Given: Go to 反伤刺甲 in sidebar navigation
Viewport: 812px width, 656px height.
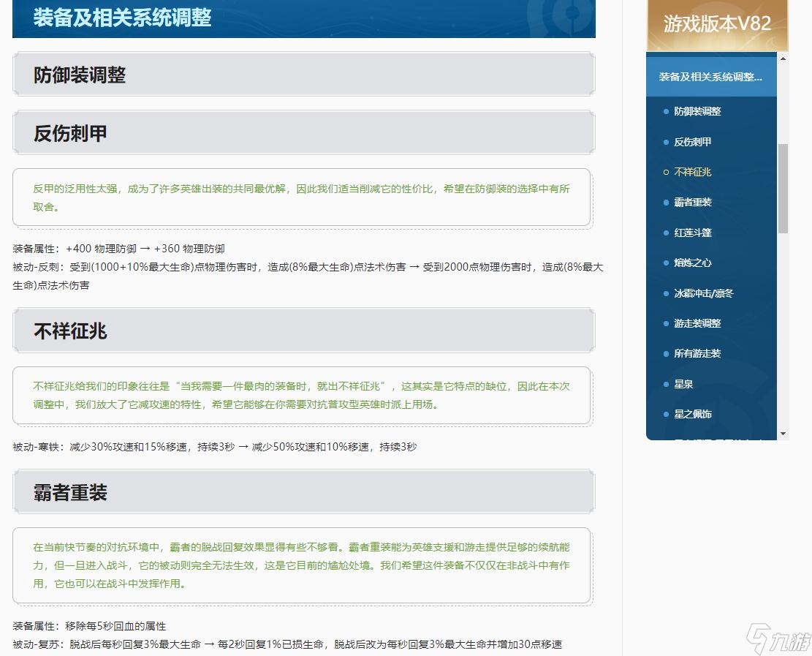Looking at the screenshot, I should point(692,142).
